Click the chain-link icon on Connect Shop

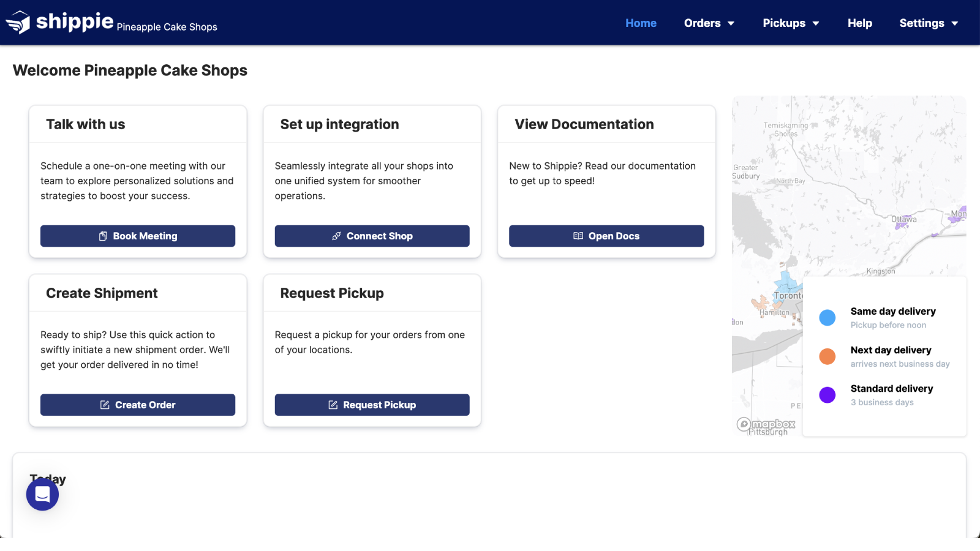336,236
